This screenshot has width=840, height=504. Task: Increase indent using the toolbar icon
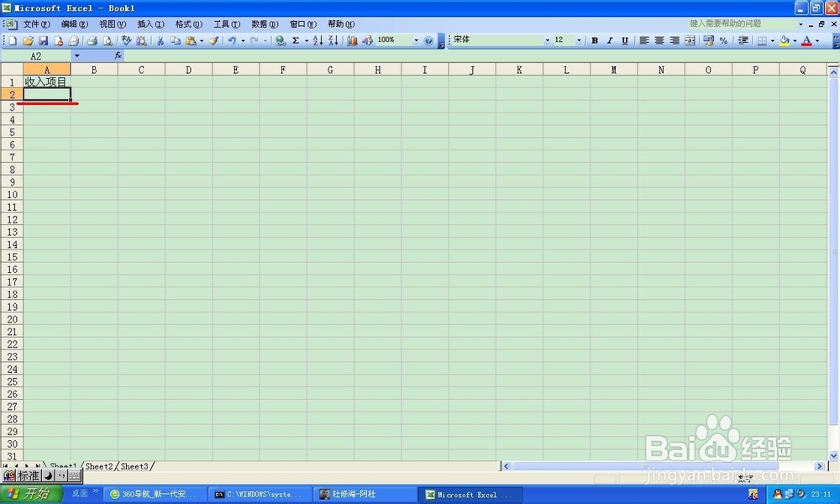point(743,40)
